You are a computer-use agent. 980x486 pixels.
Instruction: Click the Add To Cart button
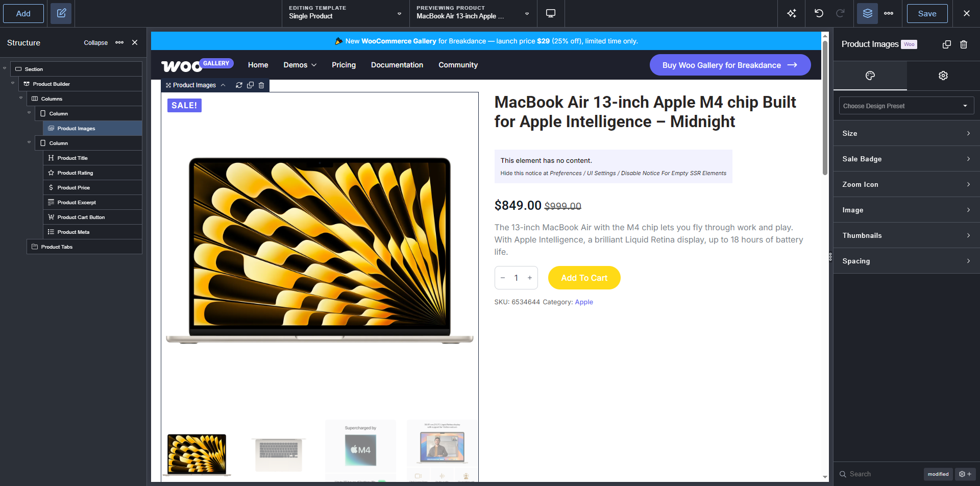[584, 278]
